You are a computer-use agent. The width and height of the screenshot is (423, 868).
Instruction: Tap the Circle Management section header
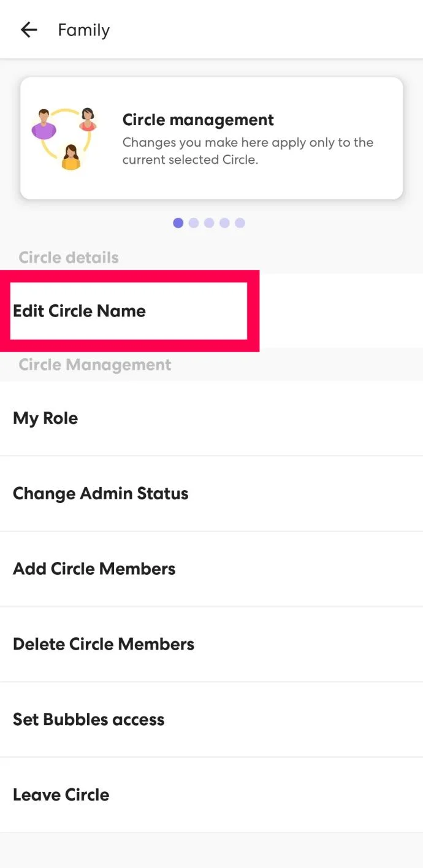pyautogui.click(x=94, y=364)
